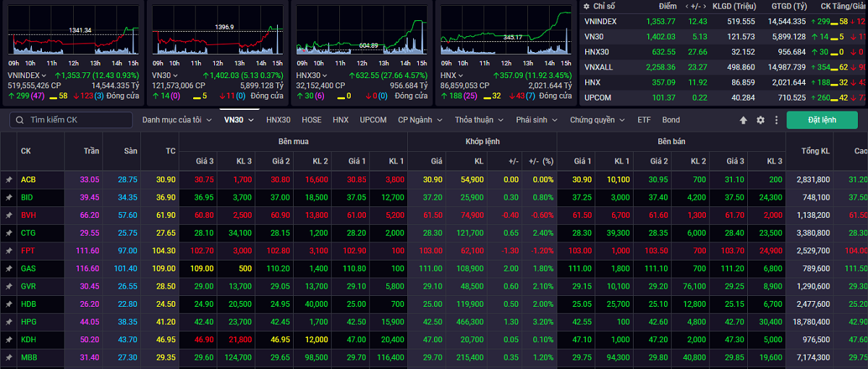This screenshot has height=369, width=868.
Task: Open the settings gear
Action: pyautogui.click(x=760, y=120)
